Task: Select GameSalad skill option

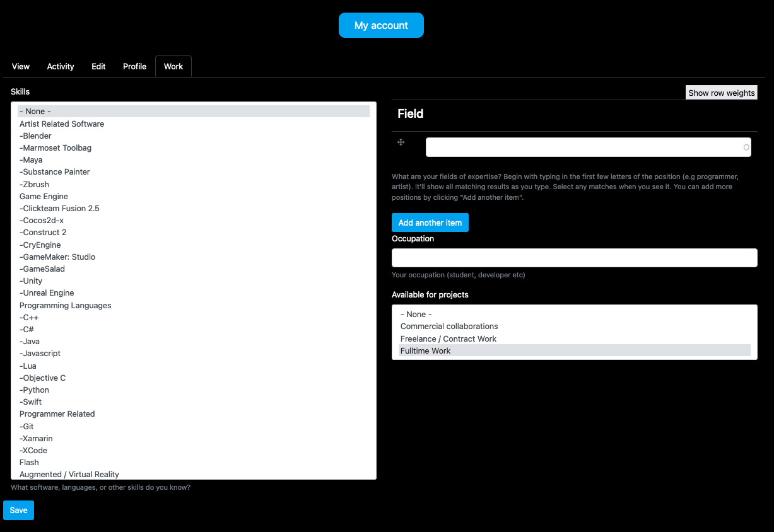Action: (x=194, y=269)
